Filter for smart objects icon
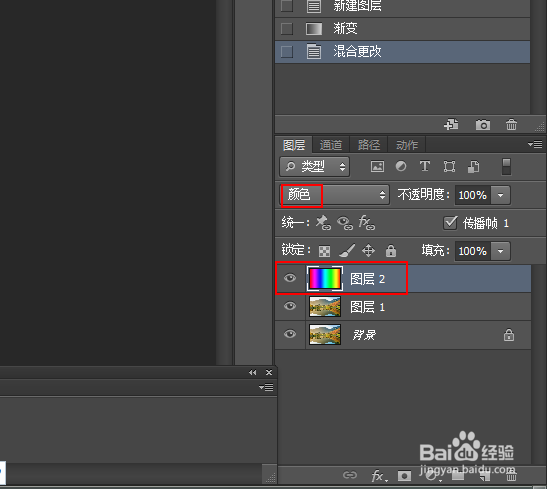 473,166
